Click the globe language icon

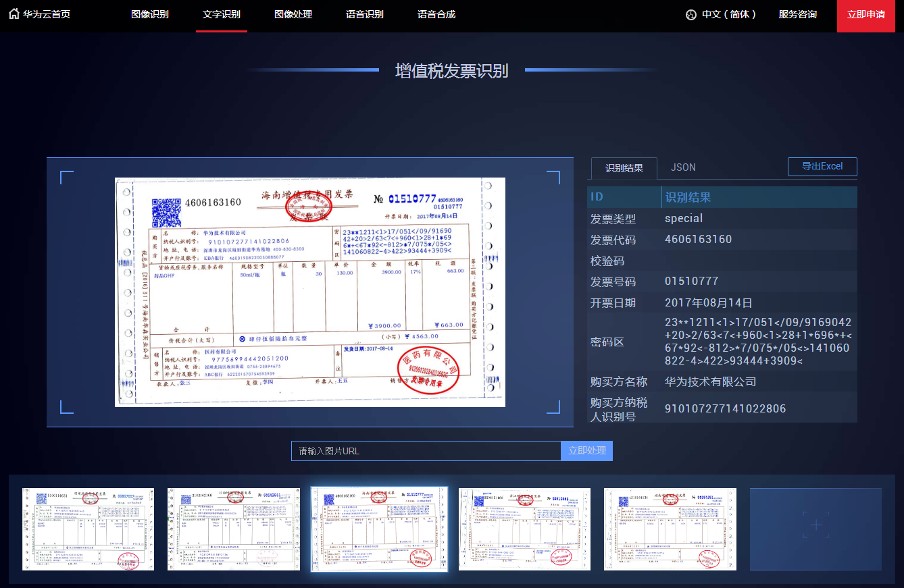[690, 15]
